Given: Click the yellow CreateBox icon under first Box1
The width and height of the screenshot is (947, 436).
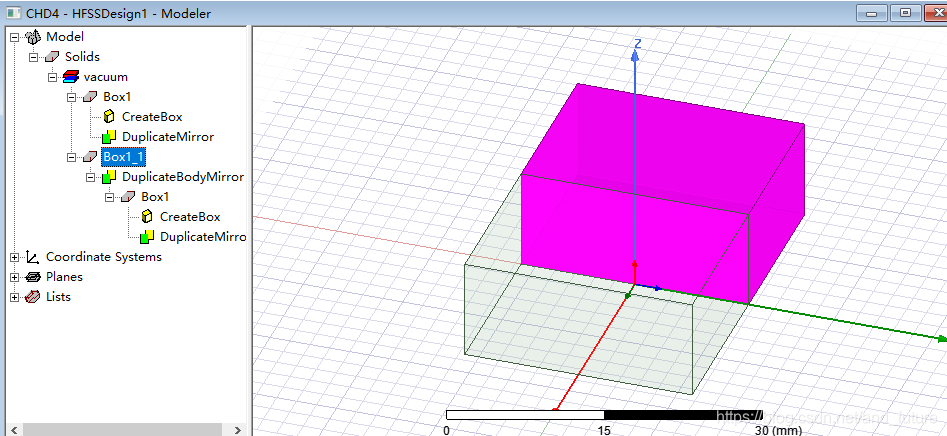Looking at the screenshot, I should point(109,117).
